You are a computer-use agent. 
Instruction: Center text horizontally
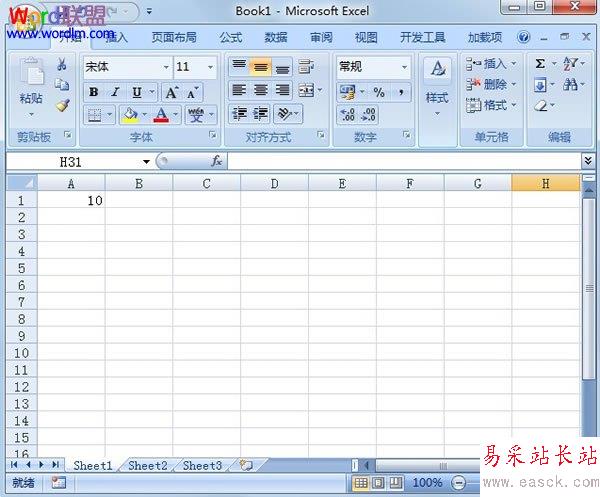(x=261, y=90)
